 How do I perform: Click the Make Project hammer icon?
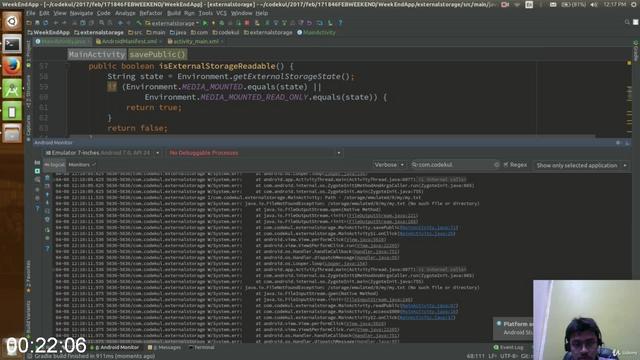139,23
